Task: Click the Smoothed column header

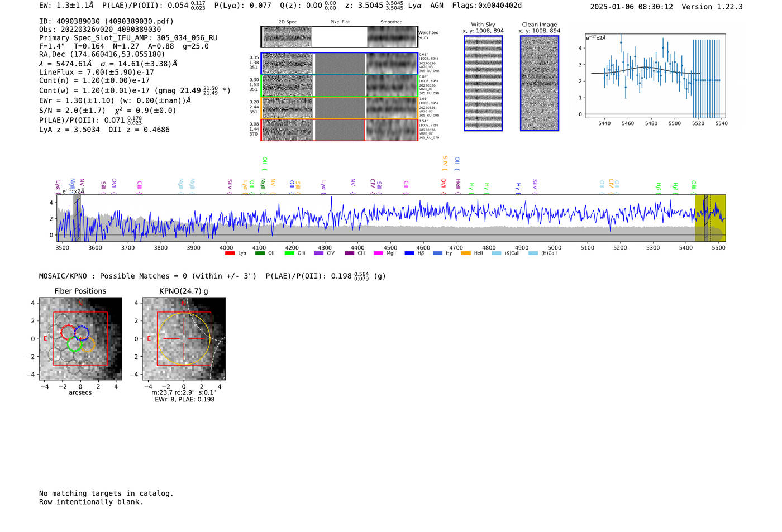Action: click(x=391, y=22)
